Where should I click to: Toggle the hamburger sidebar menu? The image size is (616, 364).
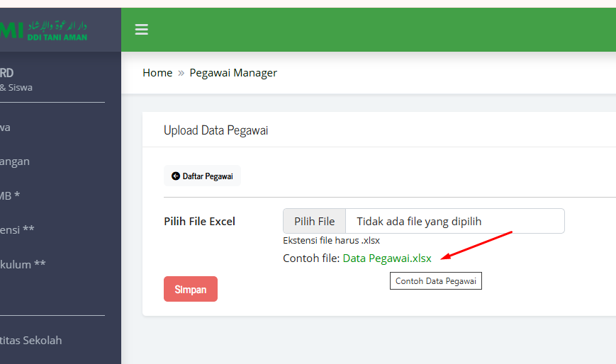tap(142, 29)
